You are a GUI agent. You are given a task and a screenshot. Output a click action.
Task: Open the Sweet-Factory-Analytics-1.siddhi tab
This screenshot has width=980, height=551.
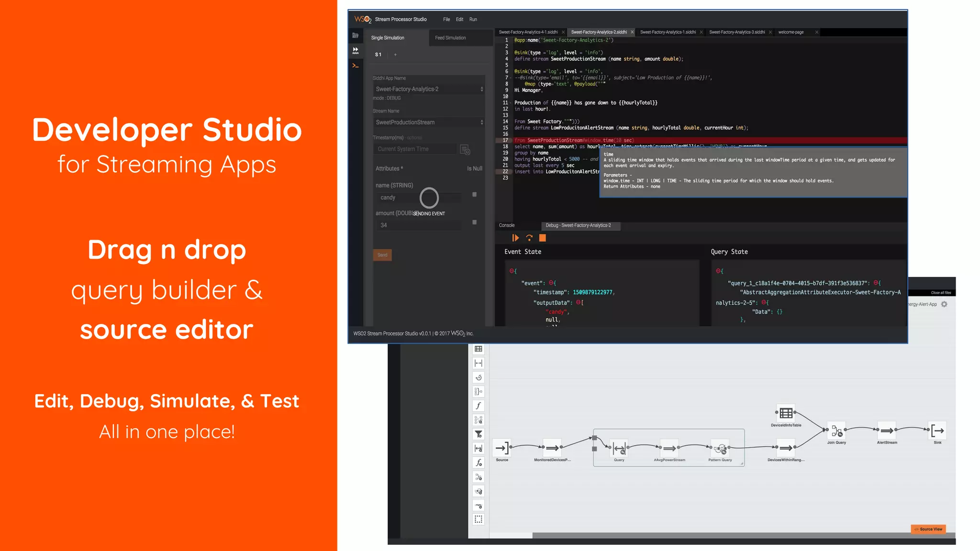(x=668, y=33)
